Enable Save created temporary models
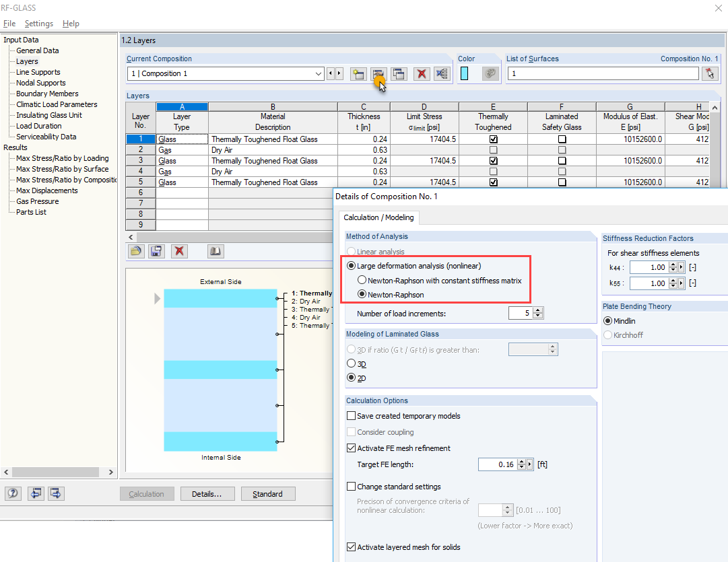Screen dimensions: 728x562 point(352,416)
